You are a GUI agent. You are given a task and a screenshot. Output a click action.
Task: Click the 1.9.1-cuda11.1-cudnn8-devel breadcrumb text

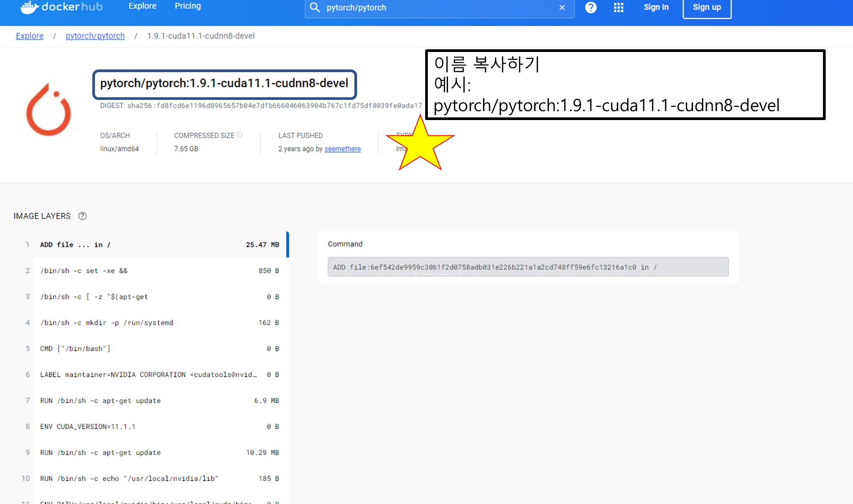pyautogui.click(x=201, y=36)
